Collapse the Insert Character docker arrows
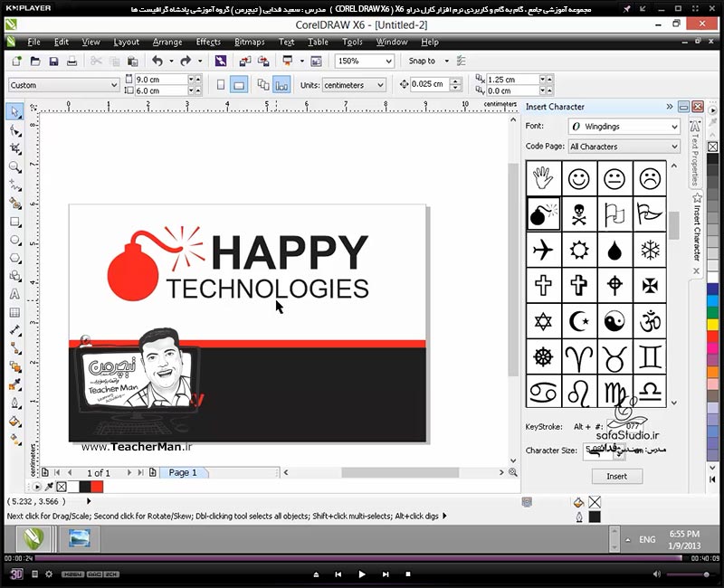The width and height of the screenshot is (724, 588). pos(670,107)
